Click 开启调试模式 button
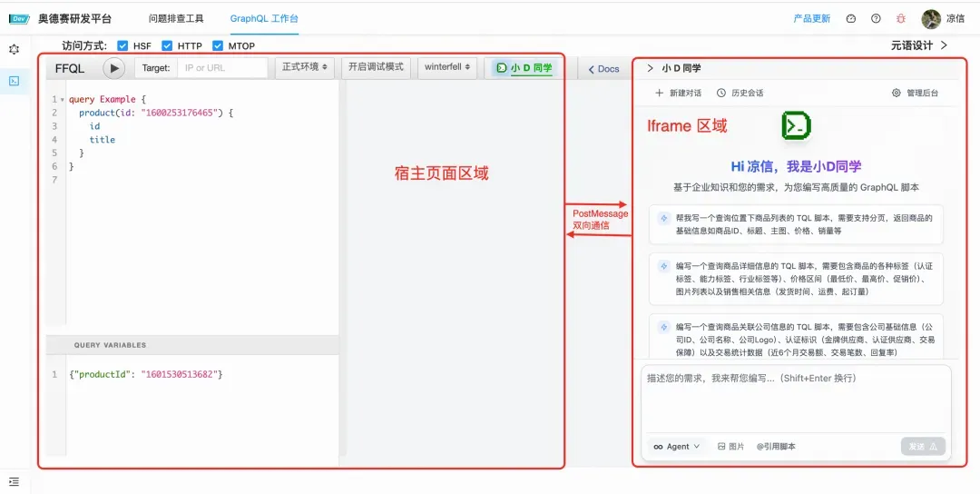 click(x=376, y=67)
